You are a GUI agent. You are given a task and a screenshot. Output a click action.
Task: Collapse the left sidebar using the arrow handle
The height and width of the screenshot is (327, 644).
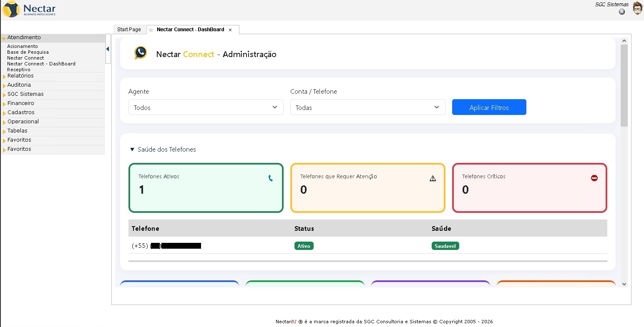click(x=108, y=49)
